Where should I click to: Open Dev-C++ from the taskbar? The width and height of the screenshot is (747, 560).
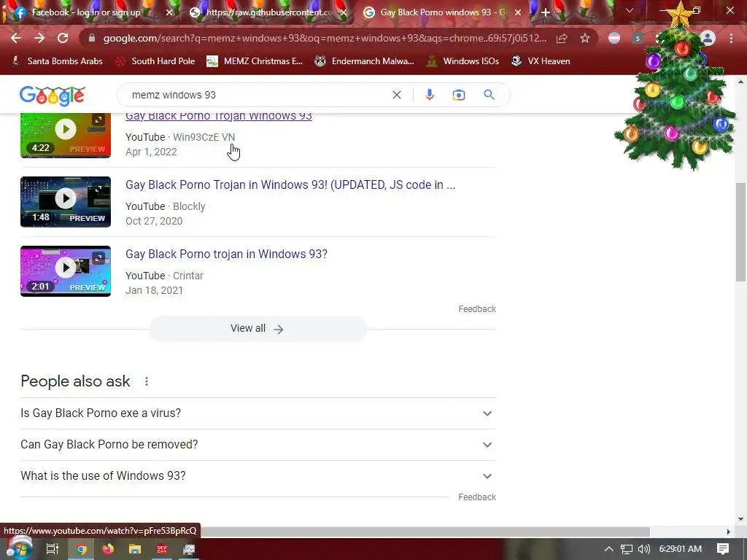(x=162, y=549)
